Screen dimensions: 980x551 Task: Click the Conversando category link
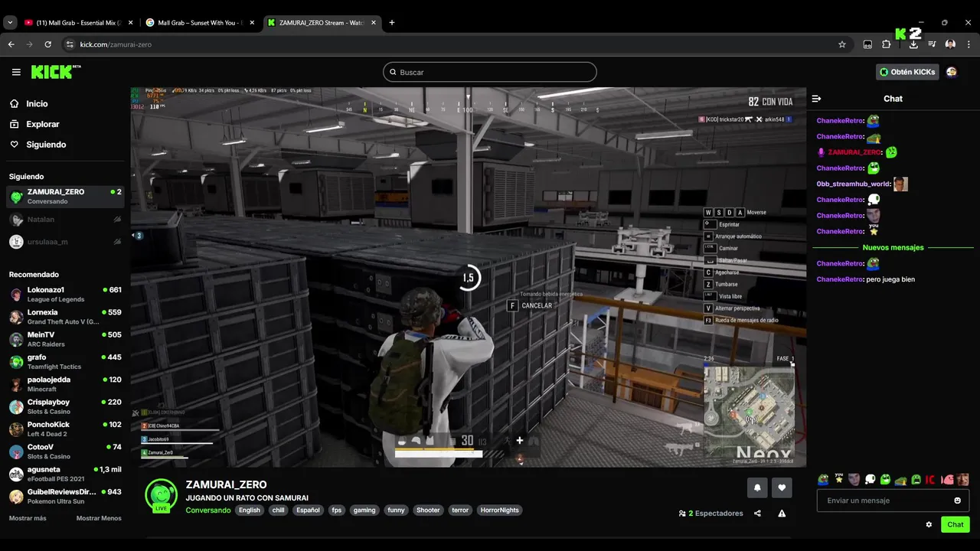207,510
